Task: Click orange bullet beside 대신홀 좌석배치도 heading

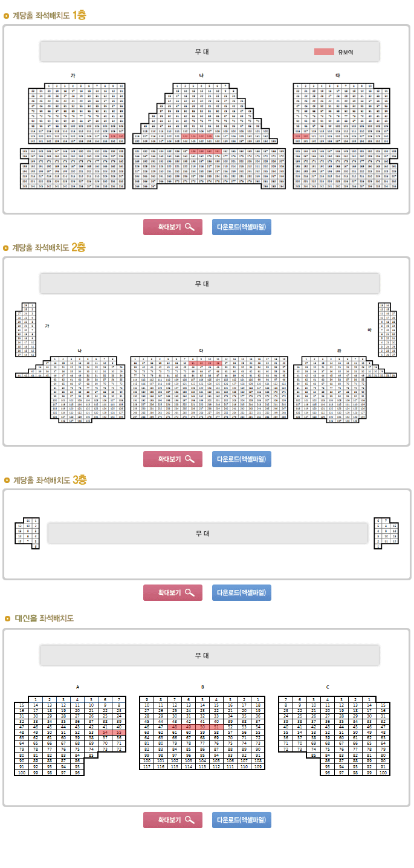Action: pos(7,618)
